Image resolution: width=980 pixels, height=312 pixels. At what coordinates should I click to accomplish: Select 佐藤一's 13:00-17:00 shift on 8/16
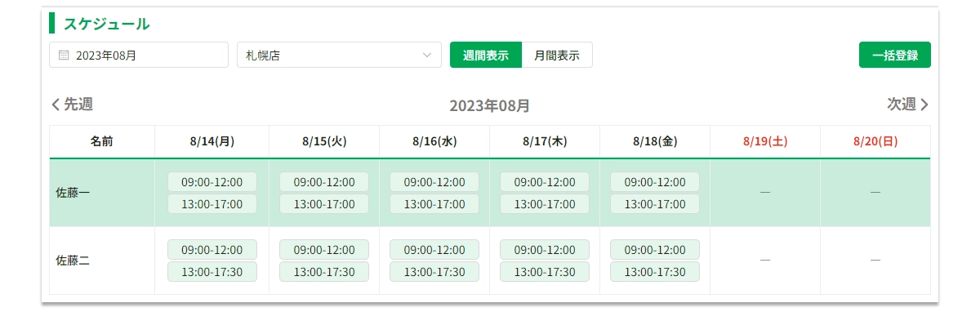click(434, 204)
